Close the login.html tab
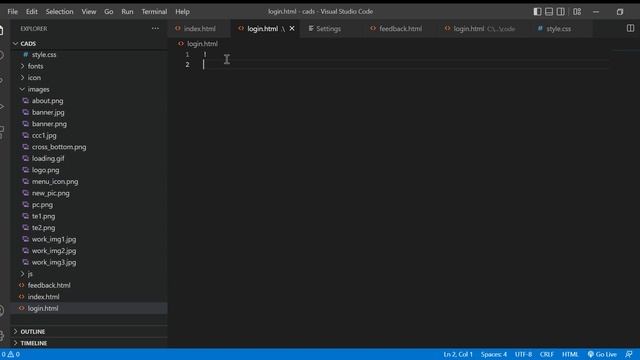 click(x=292, y=29)
